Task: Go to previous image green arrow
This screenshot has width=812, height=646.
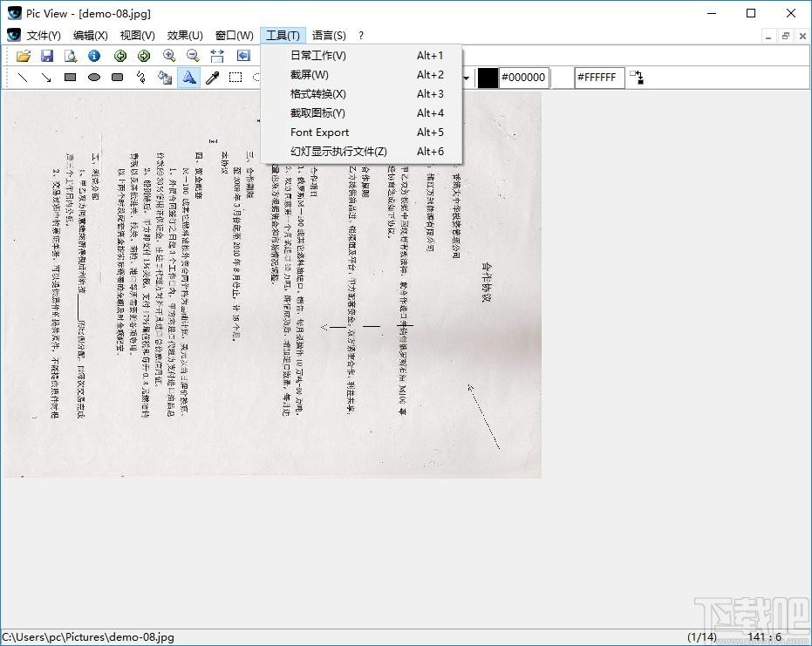Action: 120,56
